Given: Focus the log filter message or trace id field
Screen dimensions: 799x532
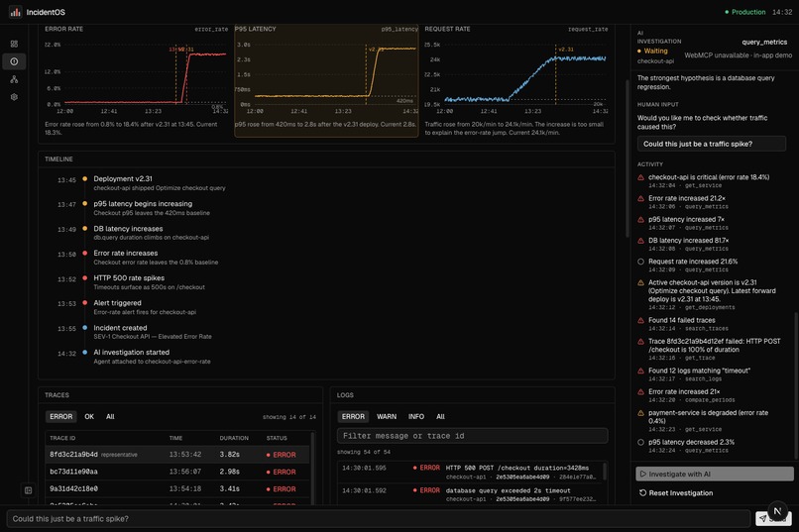Looking at the screenshot, I should click(x=473, y=436).
